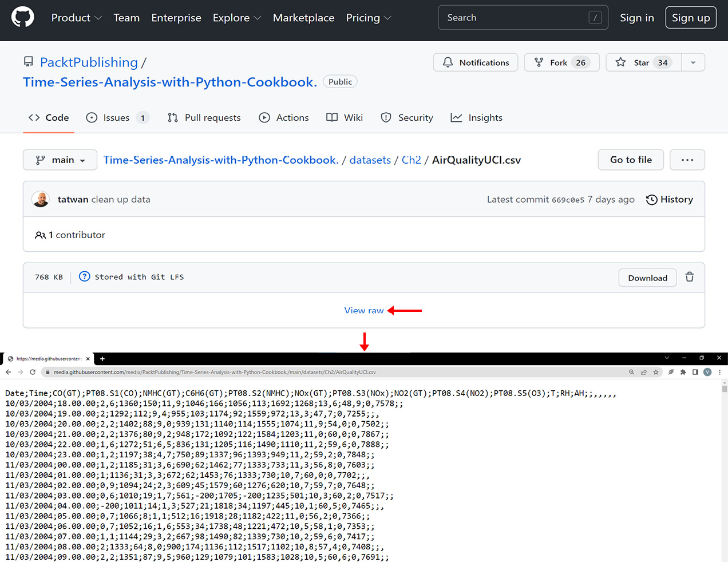Download the CSV file

(647, 277)
